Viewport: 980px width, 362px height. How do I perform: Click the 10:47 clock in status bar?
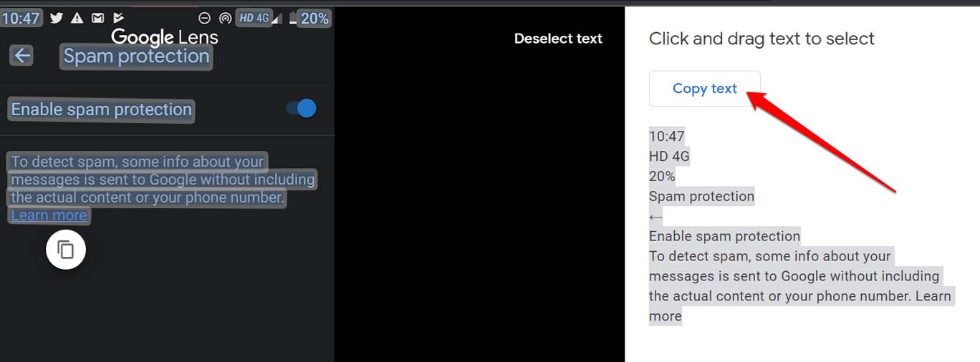click(21, 18)
